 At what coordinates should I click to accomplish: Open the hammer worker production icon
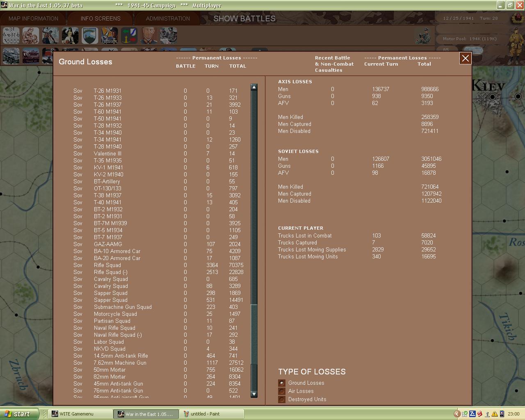pos(50,36)
